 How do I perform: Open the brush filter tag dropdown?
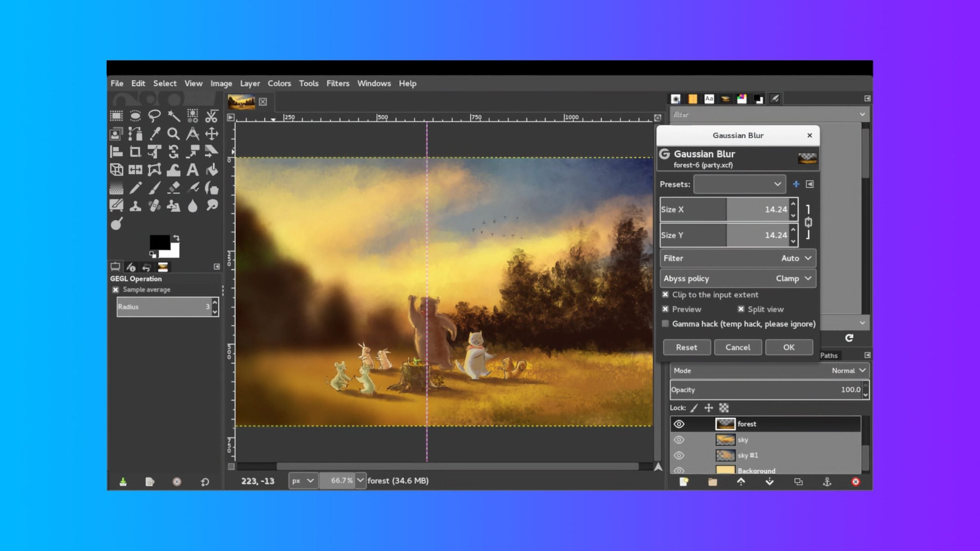coord(862,114)
